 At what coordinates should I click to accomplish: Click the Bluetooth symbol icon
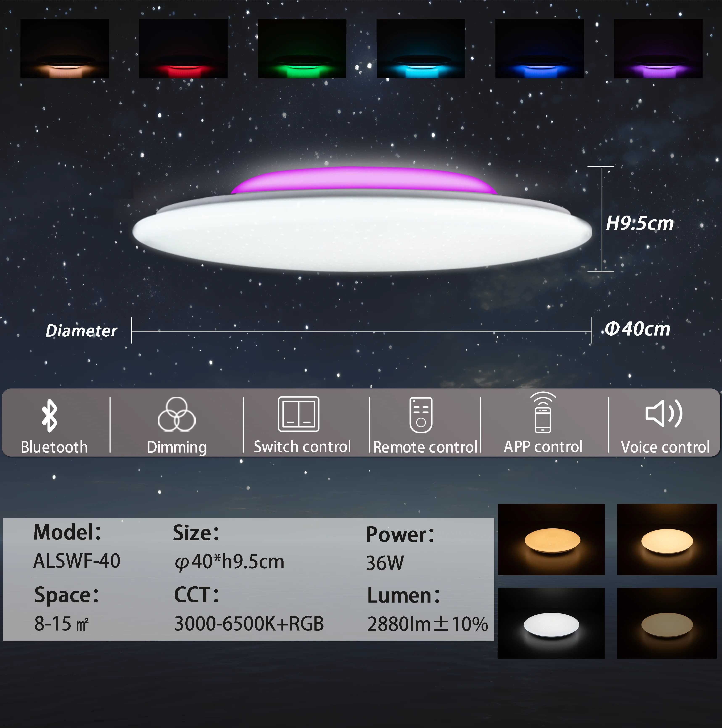click(50, 416)
